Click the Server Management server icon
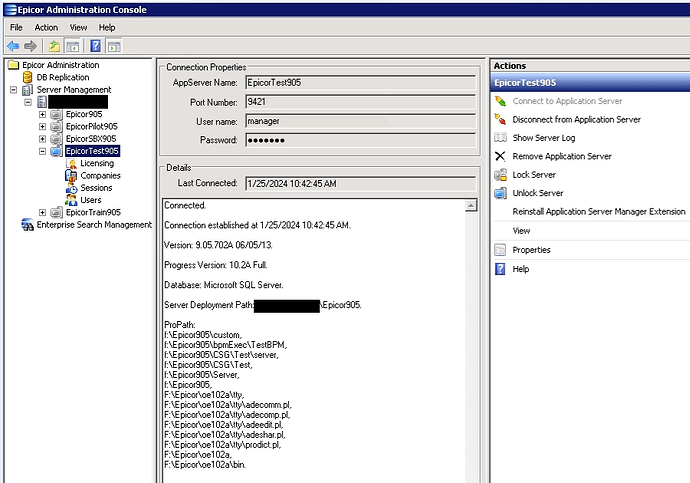 point(27,90)
